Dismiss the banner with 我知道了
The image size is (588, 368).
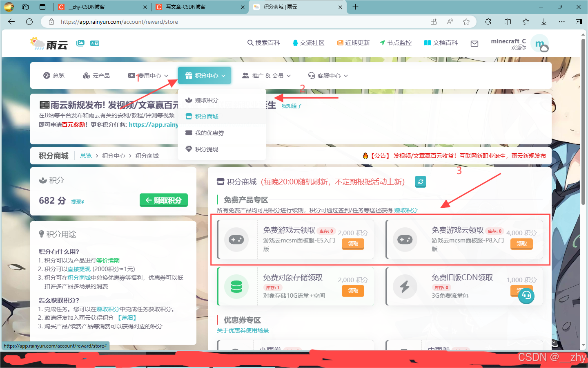292,106
